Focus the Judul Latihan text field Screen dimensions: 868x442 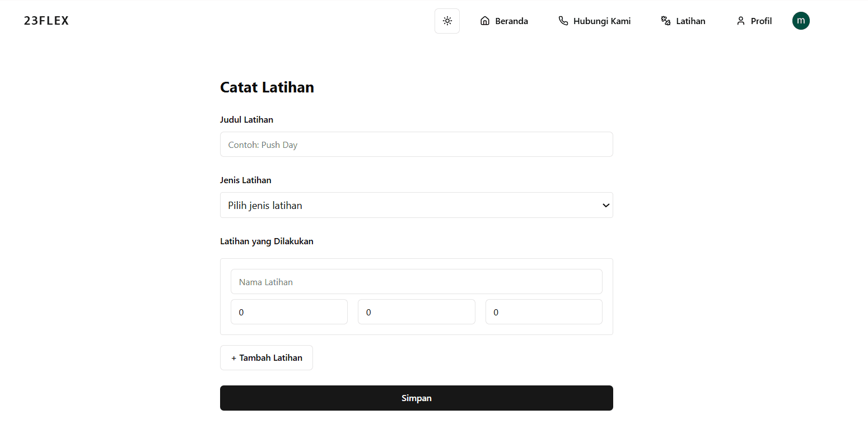(x=416, y=145)
